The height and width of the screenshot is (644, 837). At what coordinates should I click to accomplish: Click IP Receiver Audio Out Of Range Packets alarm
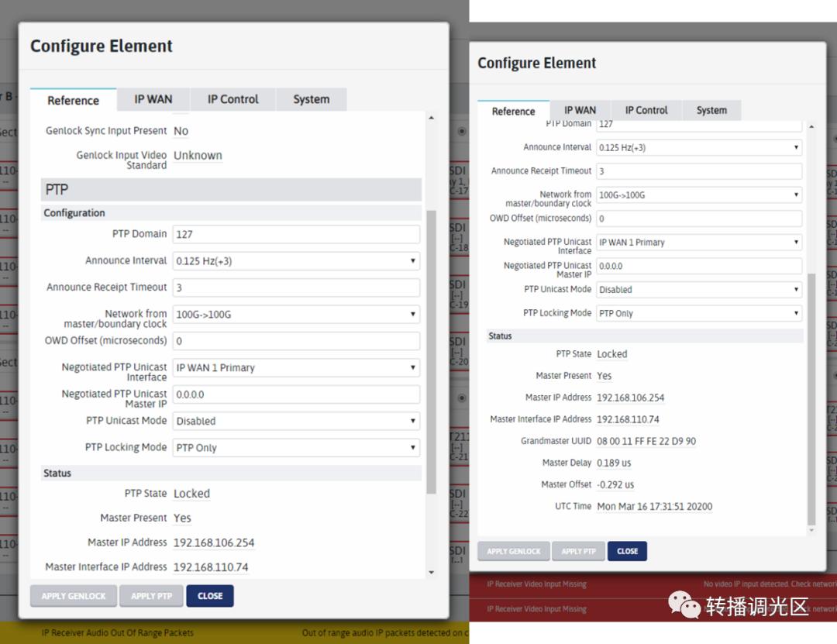[118, 633]
